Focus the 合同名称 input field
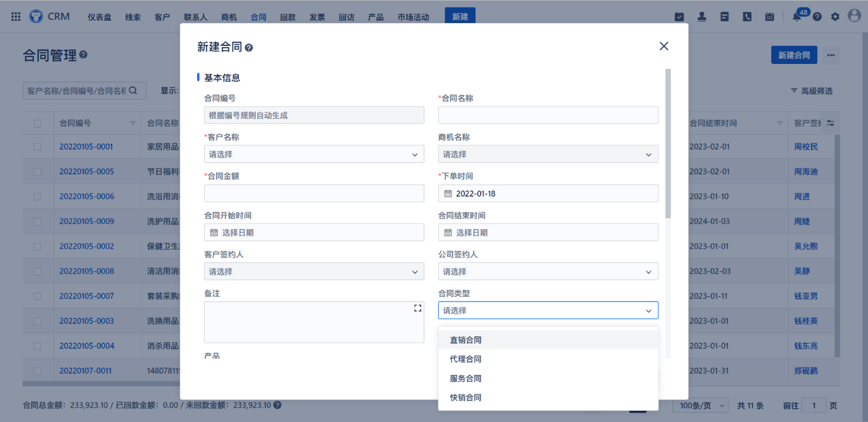This screenshot has height=422, width=868. [x=548, y=115]
